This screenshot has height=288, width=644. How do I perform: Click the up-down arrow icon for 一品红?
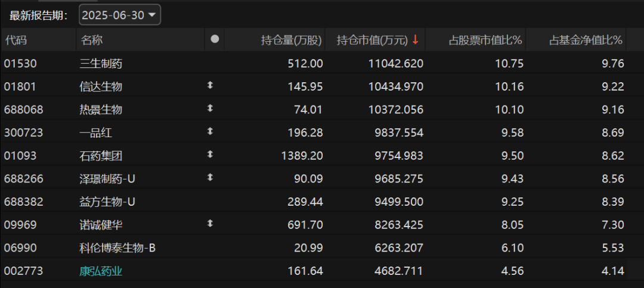210,132
